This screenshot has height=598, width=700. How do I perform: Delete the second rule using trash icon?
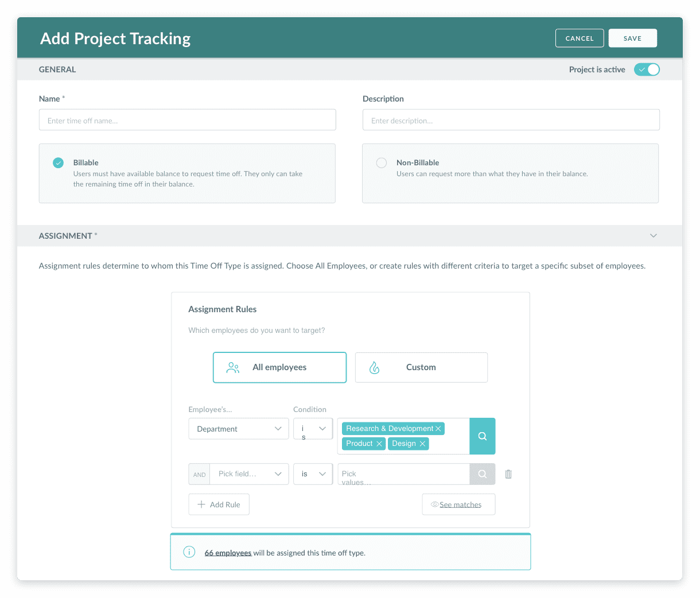[x=508, y=473]
